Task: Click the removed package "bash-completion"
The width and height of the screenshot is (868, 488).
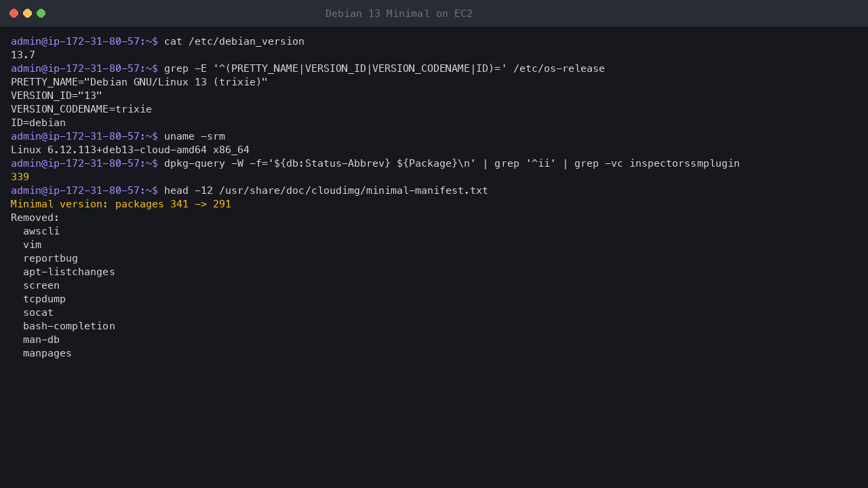Action: coord(69,326)
